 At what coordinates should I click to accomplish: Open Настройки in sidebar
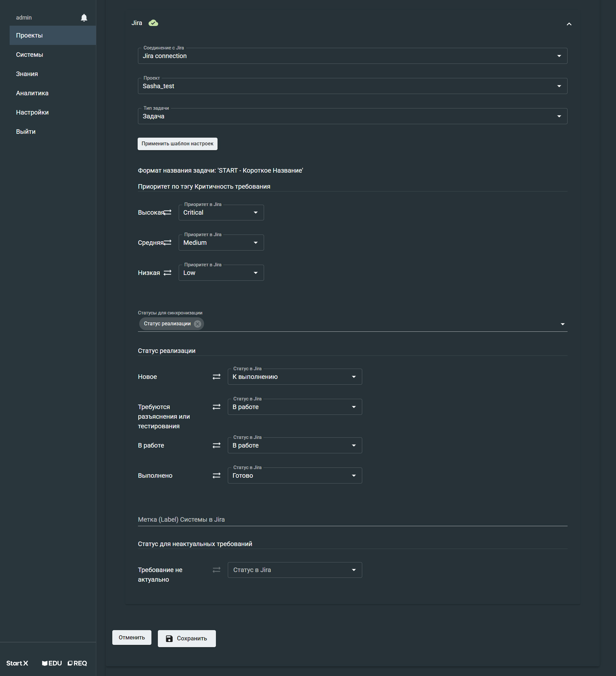pos(32,112)
